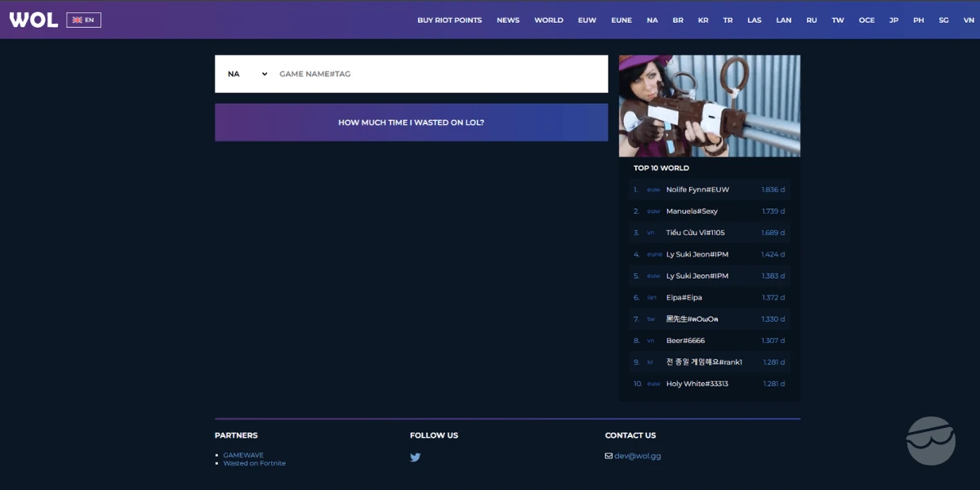Click the WOL logo

tap(33, 20)
